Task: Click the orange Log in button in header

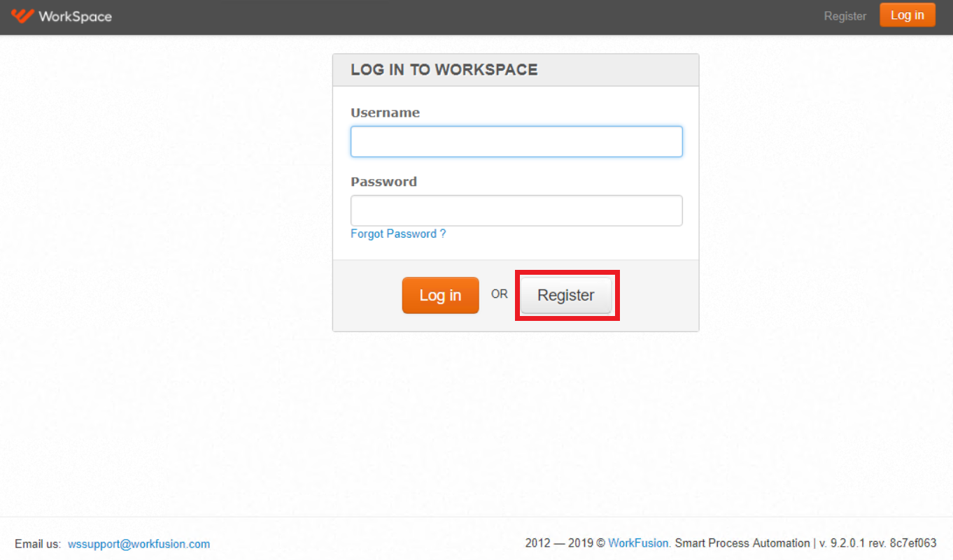Action: click(x=908, y=15)
